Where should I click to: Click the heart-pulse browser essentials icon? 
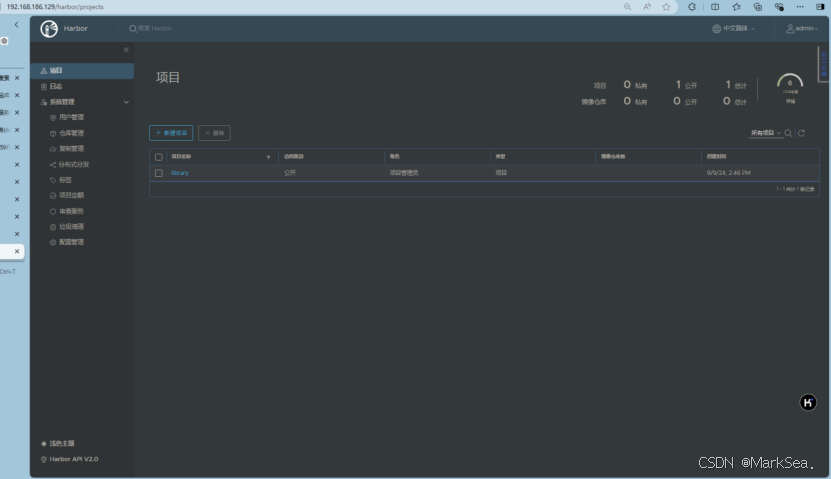click(x=779, y=7)
